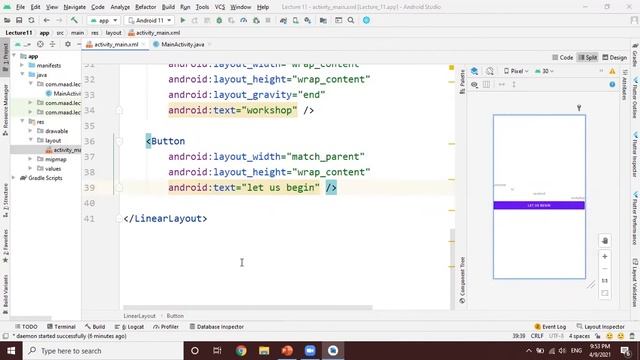Image resolution: width=640 pixels, height=360 pixels.
Task: Open the Database Inspector tool window
Action: 217,327
